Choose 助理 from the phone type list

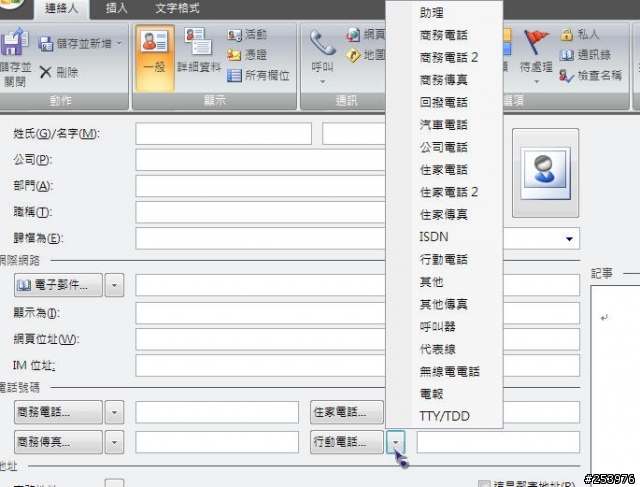[444, 13]
